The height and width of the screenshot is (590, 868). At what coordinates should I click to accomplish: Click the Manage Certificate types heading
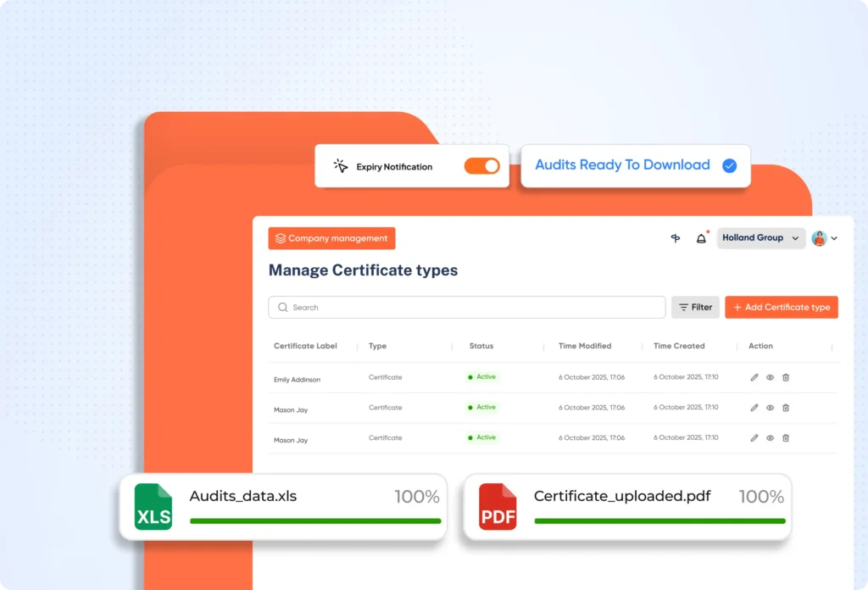coord(363,270)
